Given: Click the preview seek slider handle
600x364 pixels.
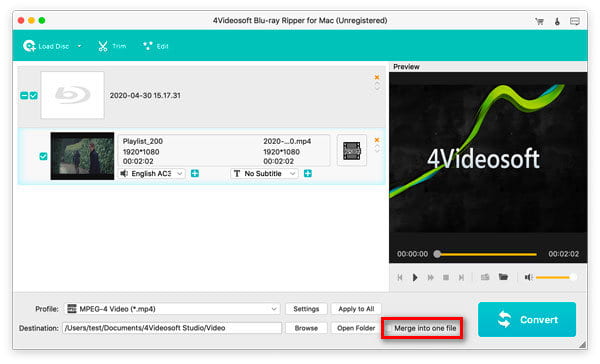Looking at the screenshot, I should coord(437,254).
